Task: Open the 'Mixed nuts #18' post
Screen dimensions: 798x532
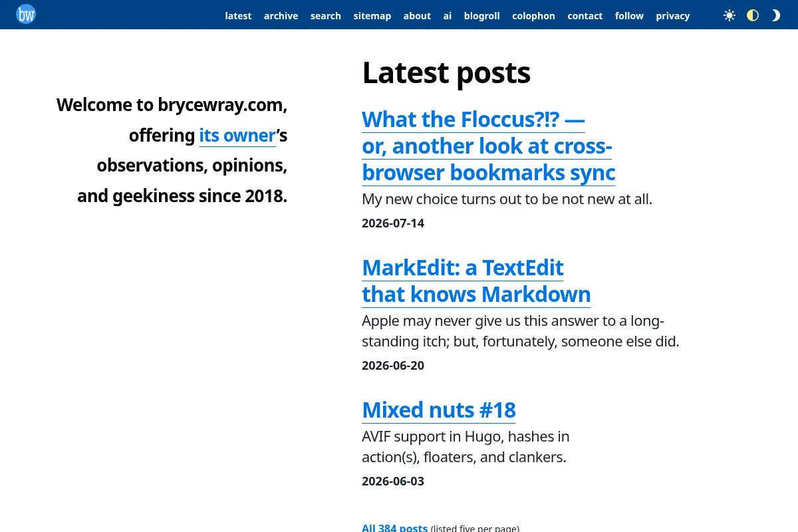Action: point(439,410)
